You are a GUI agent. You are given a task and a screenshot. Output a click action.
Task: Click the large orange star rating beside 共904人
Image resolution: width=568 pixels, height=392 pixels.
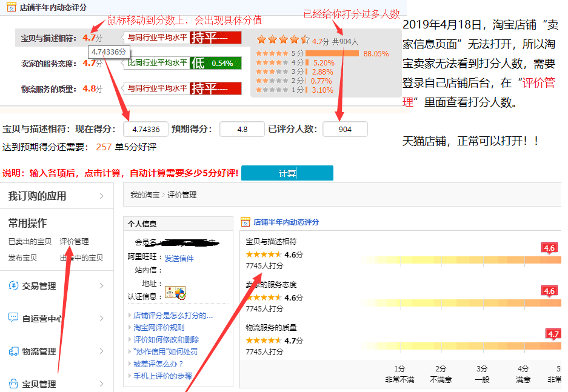tap(283, 39)
